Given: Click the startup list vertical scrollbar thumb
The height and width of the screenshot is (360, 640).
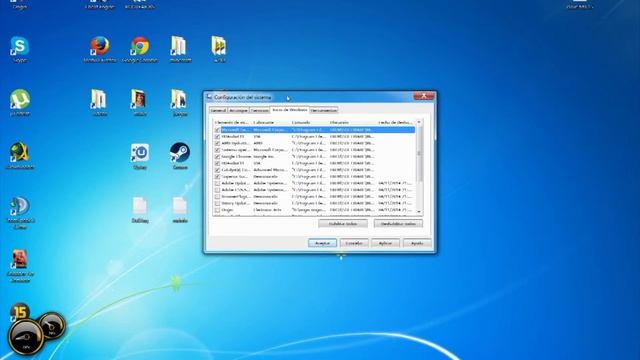Looking at the screenshot, I should coord(419,154).
